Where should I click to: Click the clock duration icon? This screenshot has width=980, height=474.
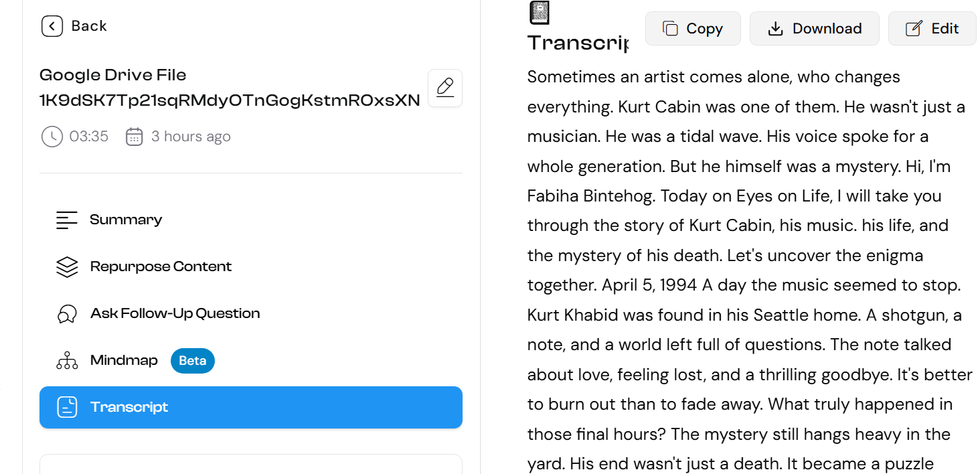(52, 137)
